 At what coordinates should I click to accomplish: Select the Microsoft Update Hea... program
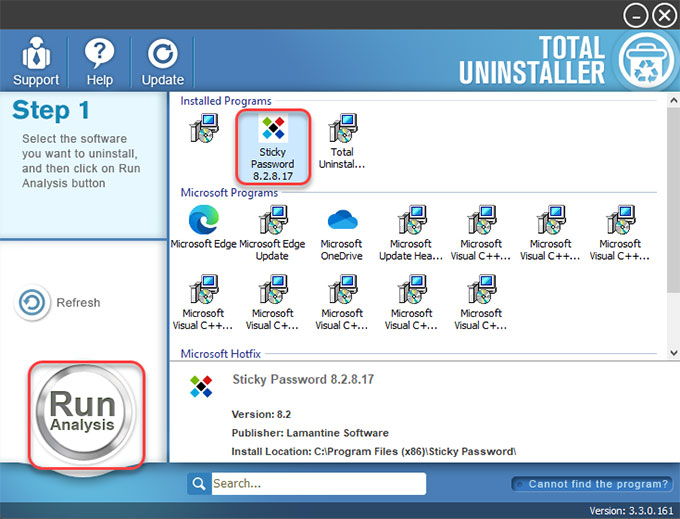[411, 233]
